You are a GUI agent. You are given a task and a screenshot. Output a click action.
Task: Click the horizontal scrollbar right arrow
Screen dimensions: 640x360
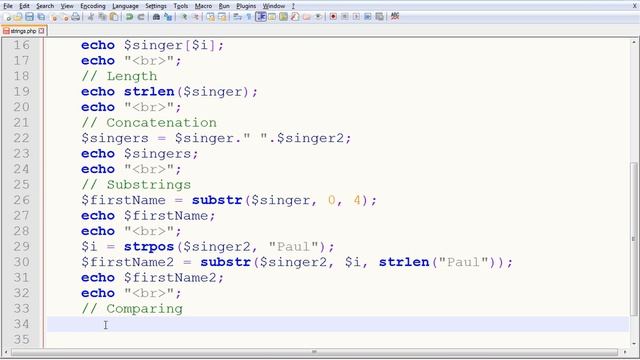tap(625, 352)
